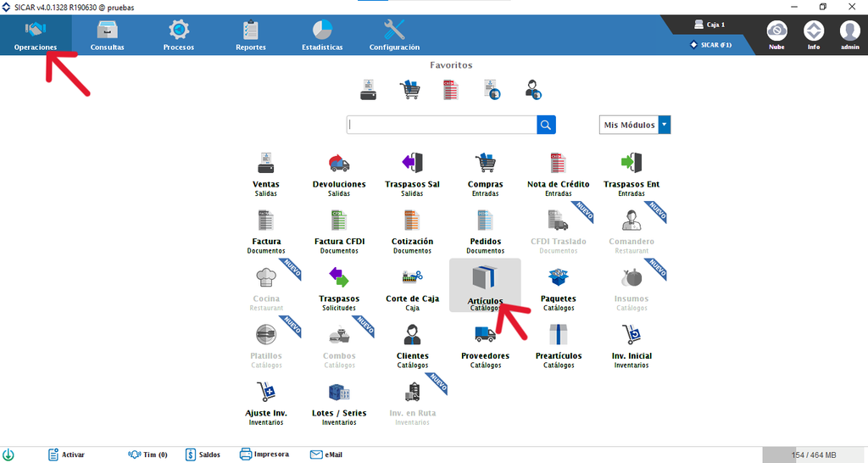
Task: Select the Platillos catalog
Action: [x=266, y=346]
